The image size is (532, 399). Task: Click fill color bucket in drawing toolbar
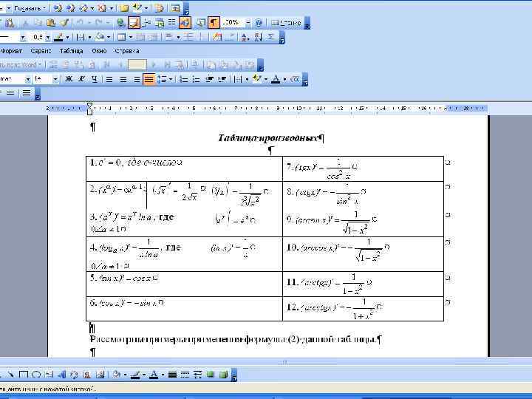tap(117, 375)
